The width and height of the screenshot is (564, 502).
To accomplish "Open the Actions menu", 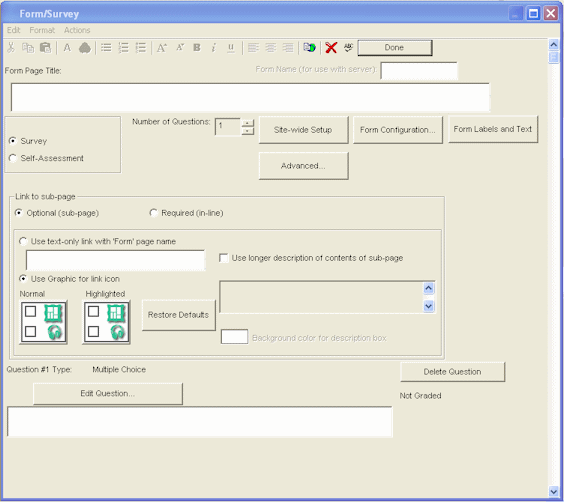I will (77, 30).
